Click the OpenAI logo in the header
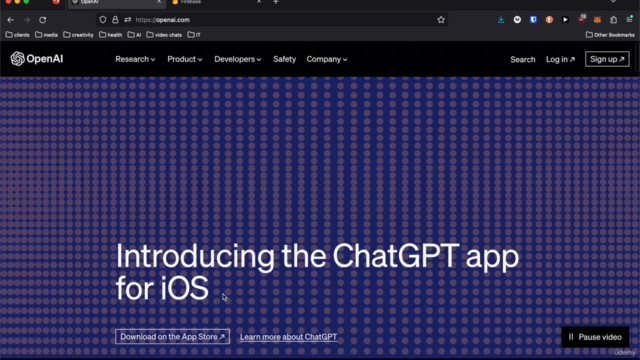The height and width of the screenshot is (360, 640). (37, 59)
